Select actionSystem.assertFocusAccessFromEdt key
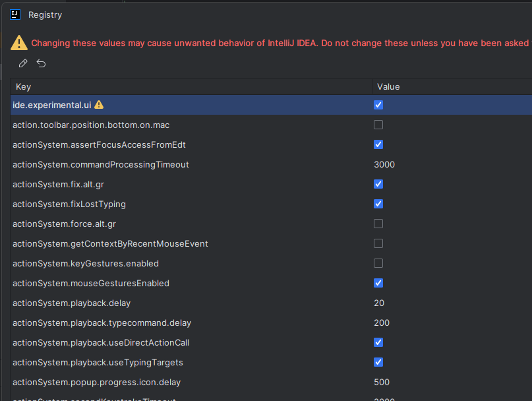Screen dimensions: 532x401 99,144
